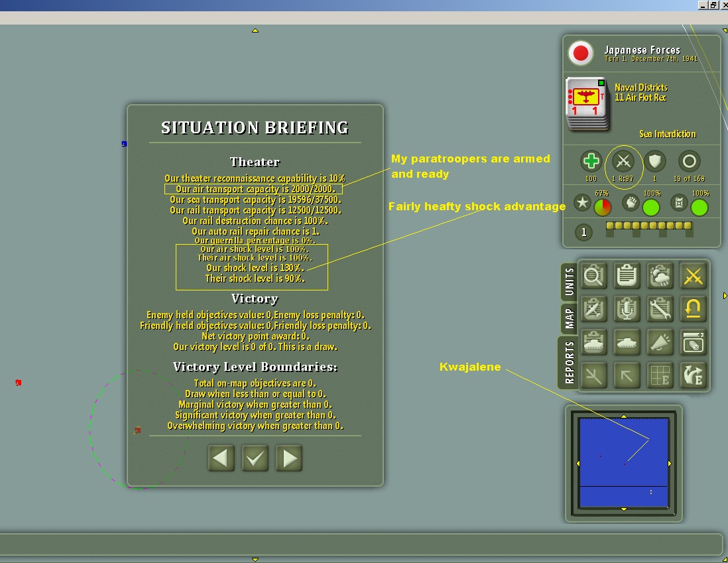Click 'Our sea transport capacity is 19596/37500' line
Viewport: 728px width, 563px height.
(255, 200)
